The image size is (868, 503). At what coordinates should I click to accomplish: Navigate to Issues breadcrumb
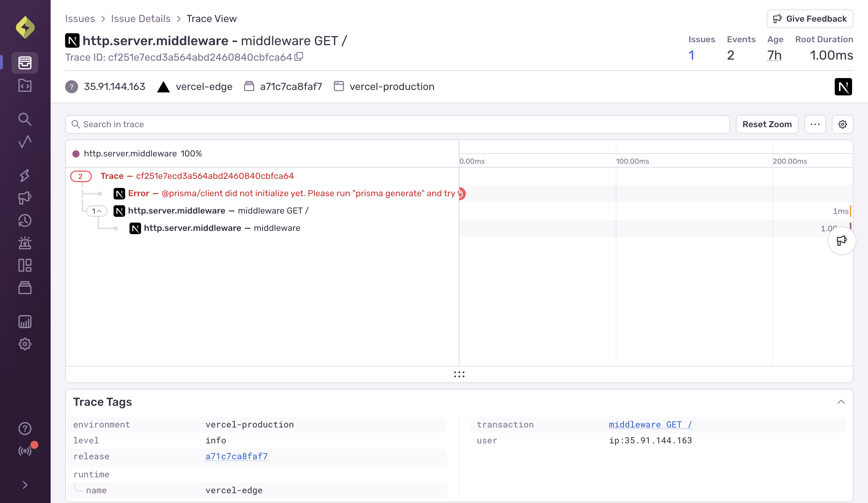coord(80,19)
